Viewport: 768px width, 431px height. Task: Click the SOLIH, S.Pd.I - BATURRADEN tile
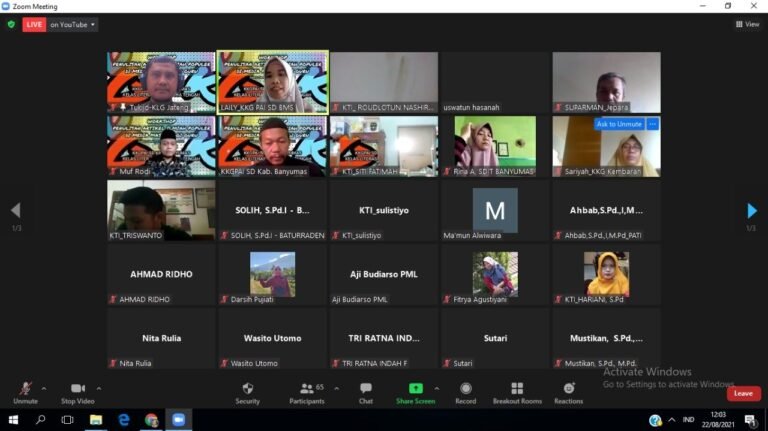pyautogui.click(x=273, y=211)
